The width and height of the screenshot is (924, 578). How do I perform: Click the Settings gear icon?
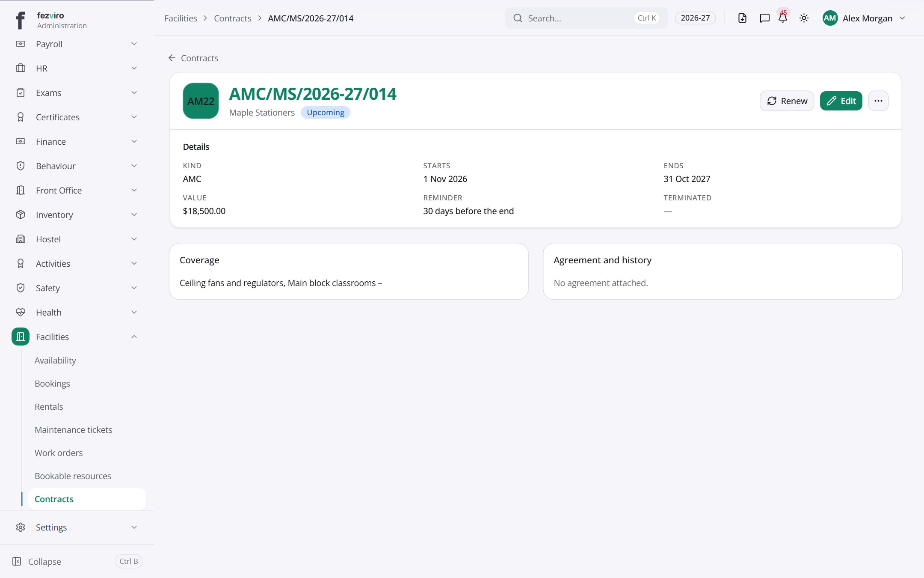click(x=21, y=527)
